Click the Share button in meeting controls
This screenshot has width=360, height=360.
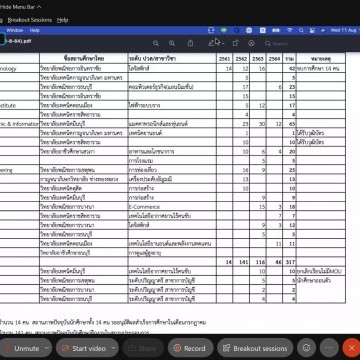pyautogui.click(x=143, y=349)
